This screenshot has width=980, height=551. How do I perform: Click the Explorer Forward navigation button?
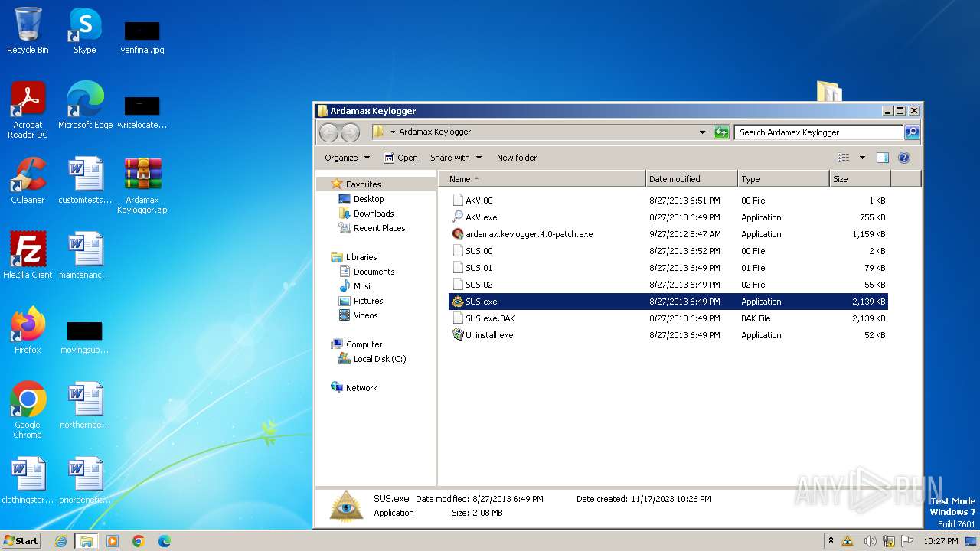point(350,132)
